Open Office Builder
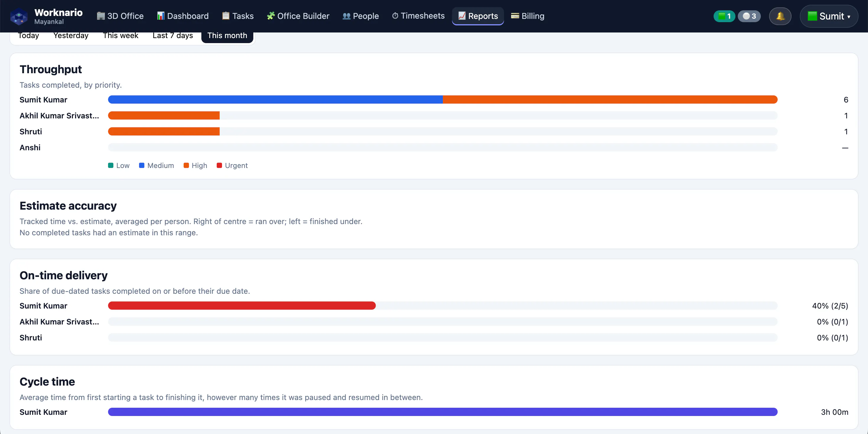This screenshot has width=868, height=434. 298,16
